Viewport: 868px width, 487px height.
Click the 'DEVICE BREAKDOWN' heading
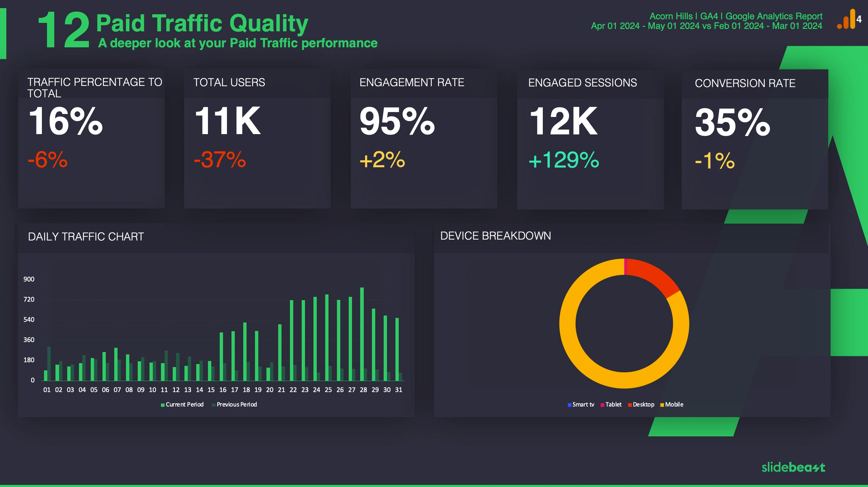(496, 236)
